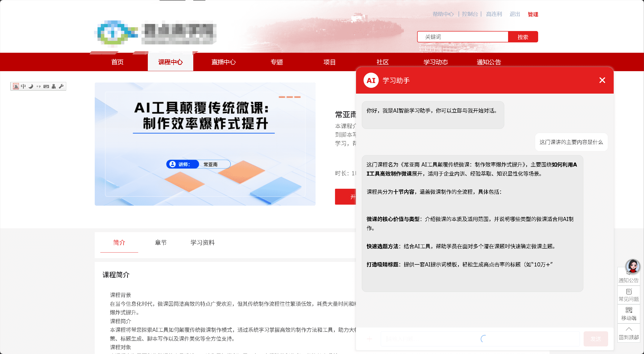The image size is (644, 354).
Task: Open the 帮助中心 link
Action: coord(443,14)
